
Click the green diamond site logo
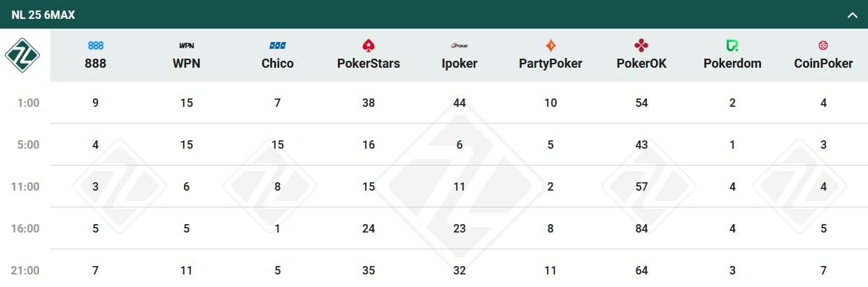[22, 55]
